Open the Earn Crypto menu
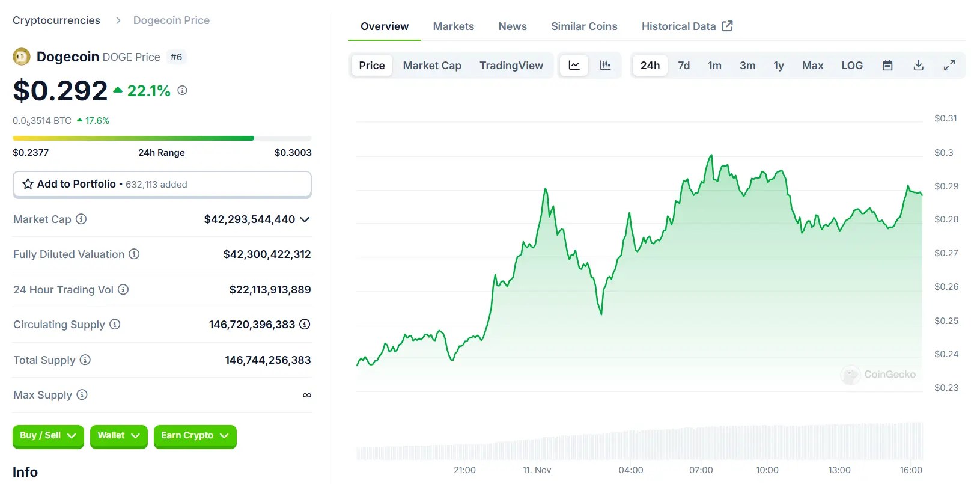Screen dimensions: 980x484 click(x=195, y=436)
